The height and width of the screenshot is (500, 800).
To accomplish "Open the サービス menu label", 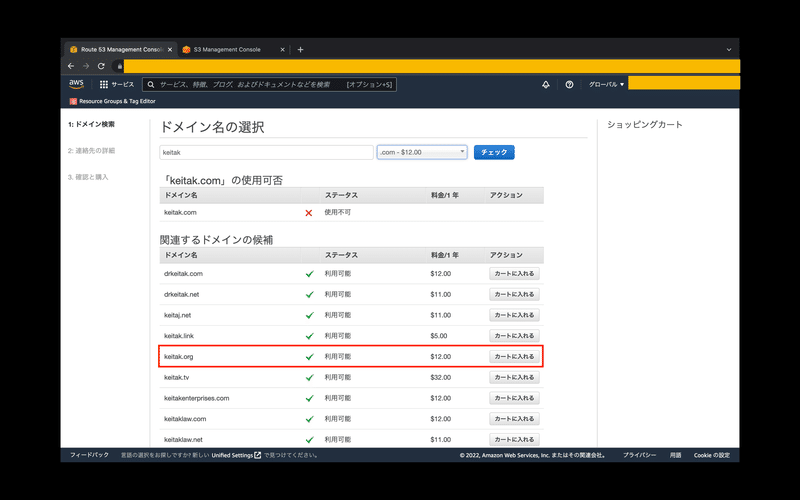I will (x=122, y=85).
